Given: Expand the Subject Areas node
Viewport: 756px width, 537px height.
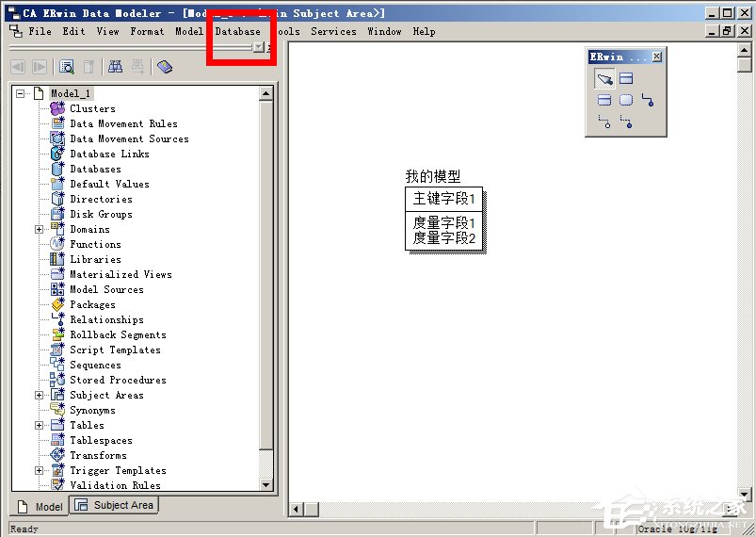Looking at the screenshot, I should pos(39,395).
